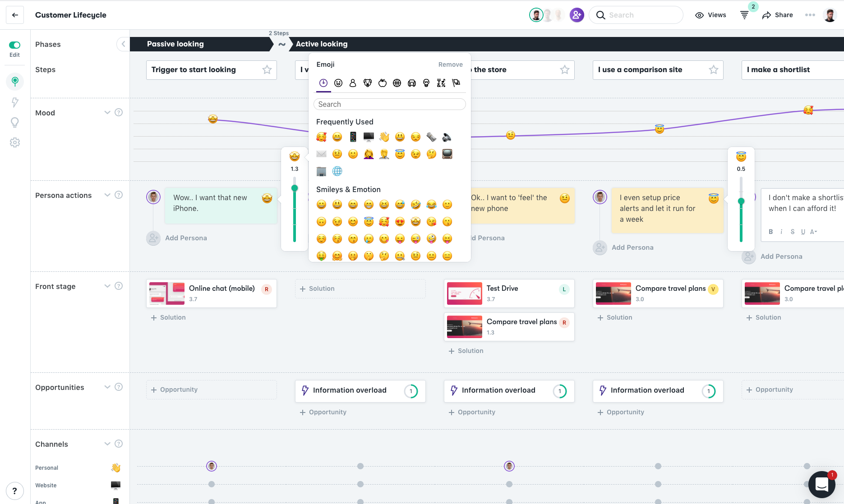Select the Flags emoji category
This screenshot has width=844, height=504.
456,83
